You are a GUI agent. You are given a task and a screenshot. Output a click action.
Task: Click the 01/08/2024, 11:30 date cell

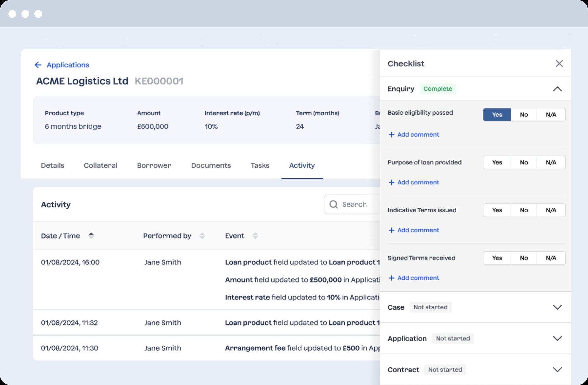point(70,348)
